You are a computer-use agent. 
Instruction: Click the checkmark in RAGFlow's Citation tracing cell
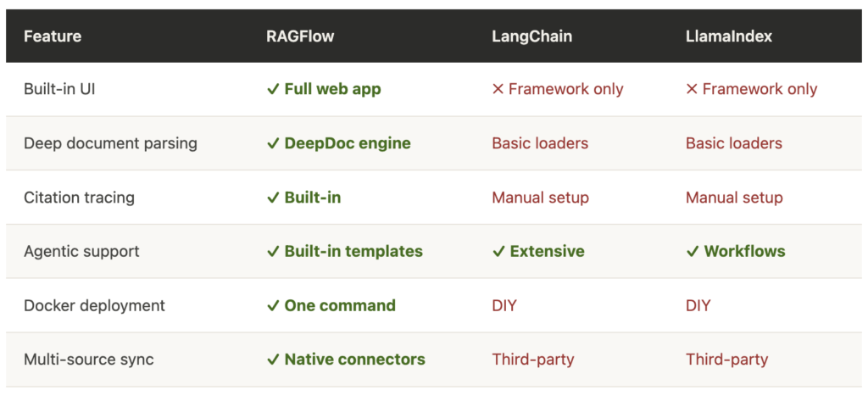click(x=273, y=198)
